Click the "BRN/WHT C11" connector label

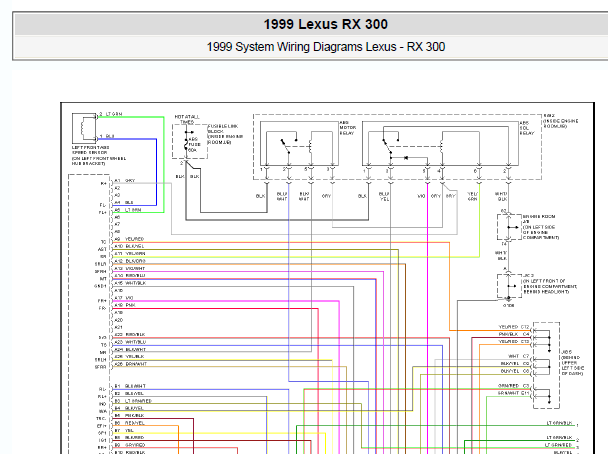[x=513, y=393]
